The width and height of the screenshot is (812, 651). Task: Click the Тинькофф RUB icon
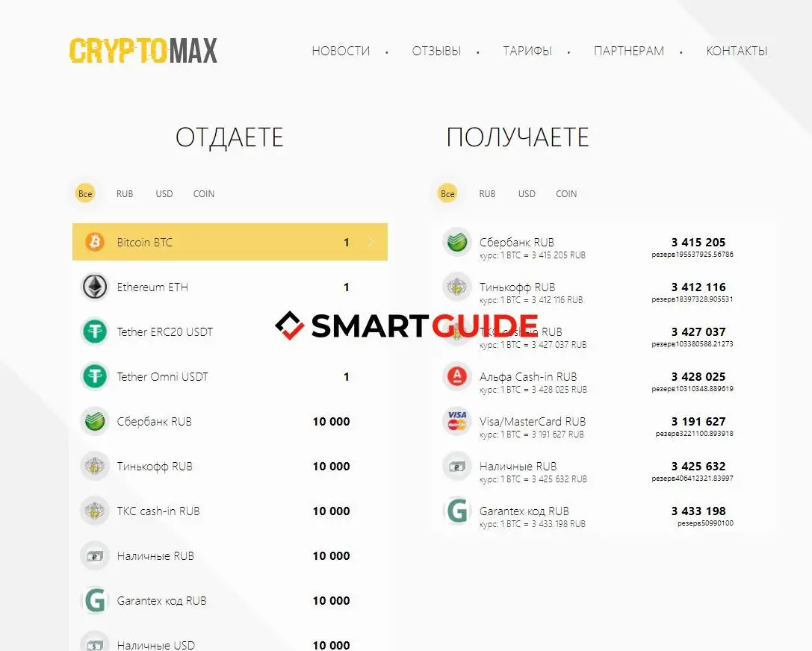click(94, 466)
